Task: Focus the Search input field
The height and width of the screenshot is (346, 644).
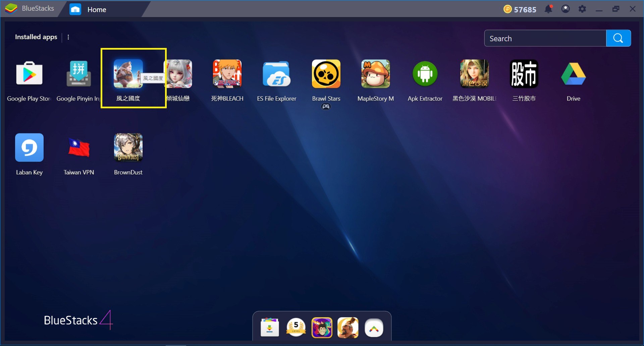Action: [545, 38]
